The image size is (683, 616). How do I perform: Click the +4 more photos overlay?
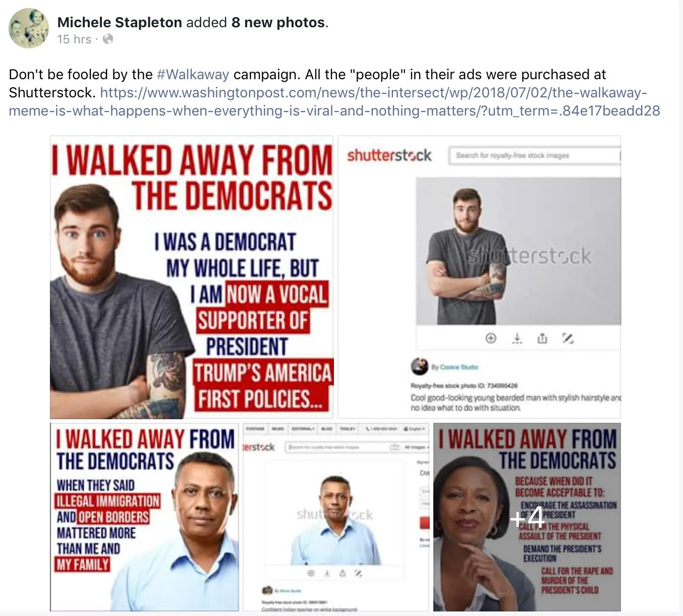(x=527, y=517)
